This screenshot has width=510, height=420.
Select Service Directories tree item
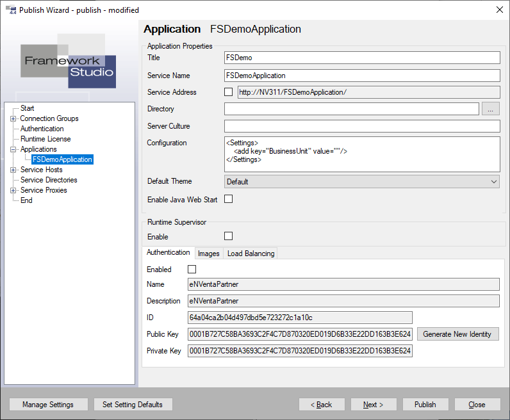click(x=49, y=180)
